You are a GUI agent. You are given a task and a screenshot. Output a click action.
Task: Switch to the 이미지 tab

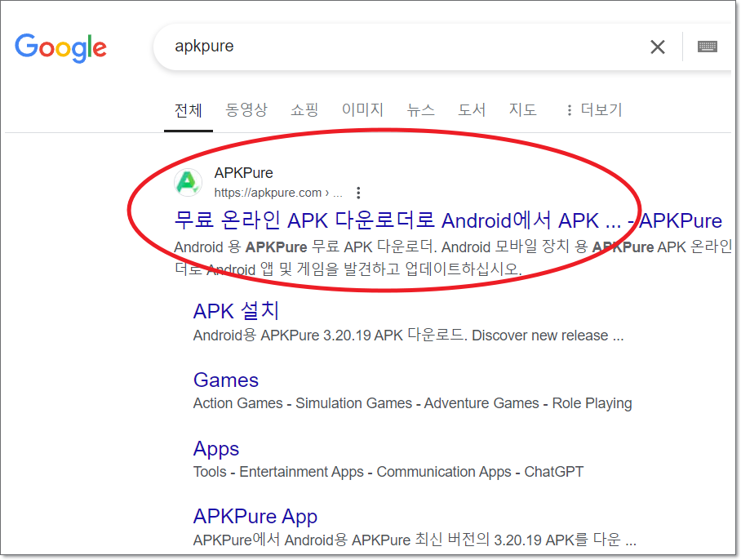(362, 109)
